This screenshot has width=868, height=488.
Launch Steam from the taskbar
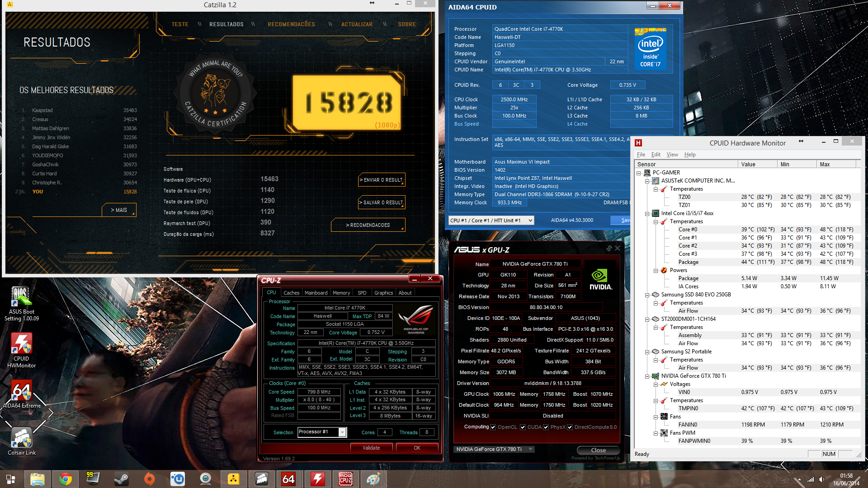tap(121, 479)
